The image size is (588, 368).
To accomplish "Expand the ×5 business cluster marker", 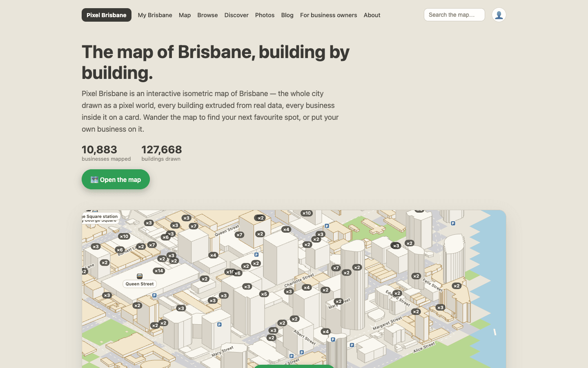I will click(x=264, y=294).
